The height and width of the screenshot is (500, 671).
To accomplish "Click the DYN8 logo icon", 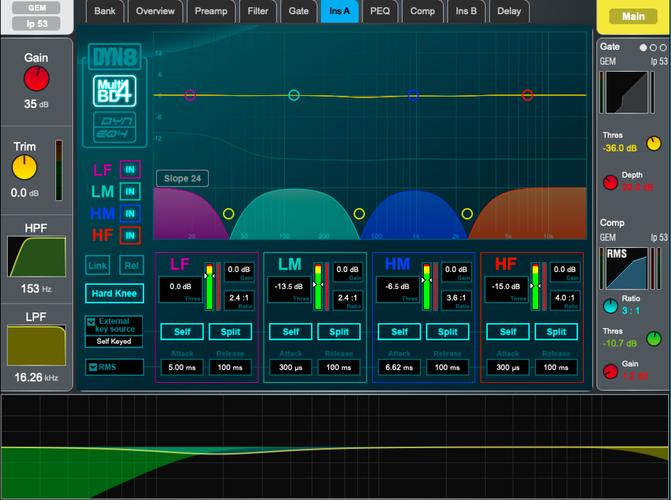I will (113, 58).
